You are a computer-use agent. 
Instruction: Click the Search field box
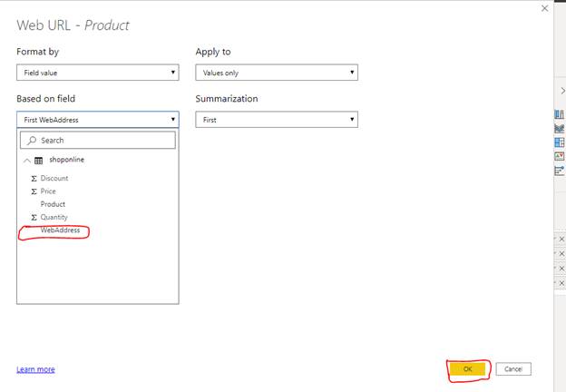pos(98,140)
